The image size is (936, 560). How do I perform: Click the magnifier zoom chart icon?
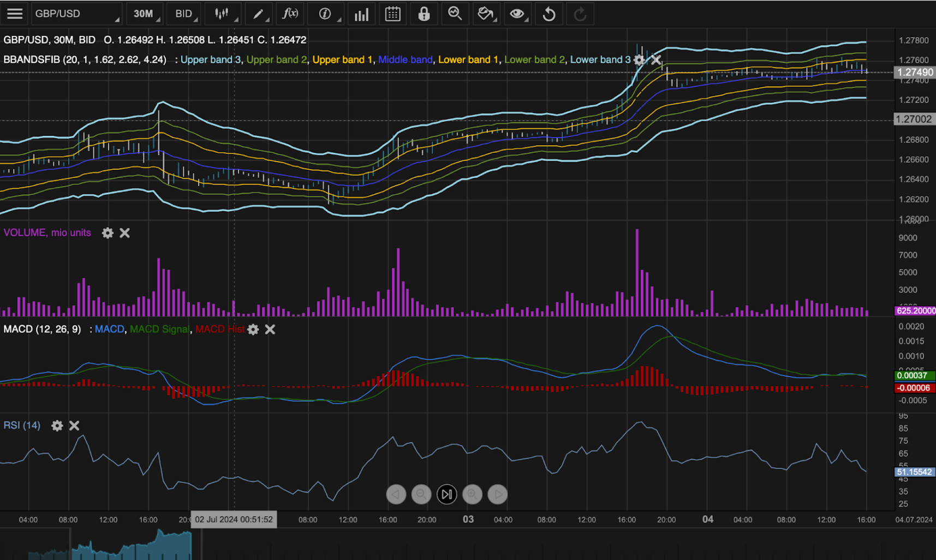pyautogui.click(x=455, y=14)
